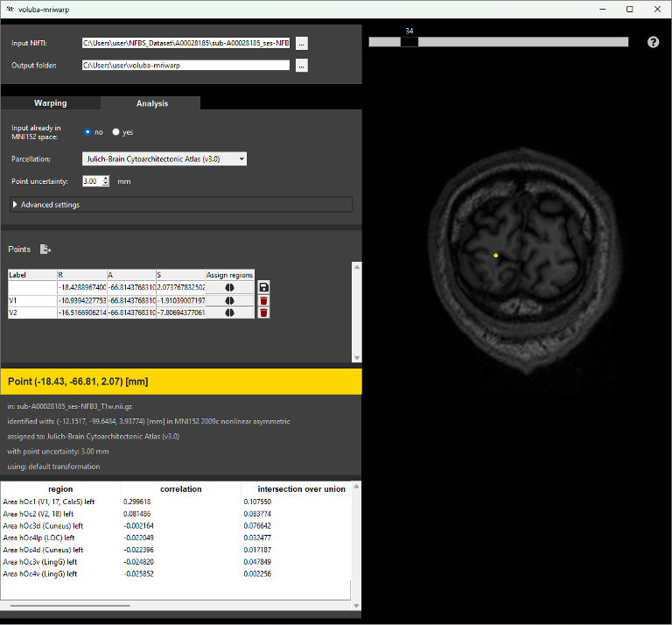Switch to the Analysis tab
Image resolution: width=672 pixels, height=625 pixels.
(x=151, y=103)
